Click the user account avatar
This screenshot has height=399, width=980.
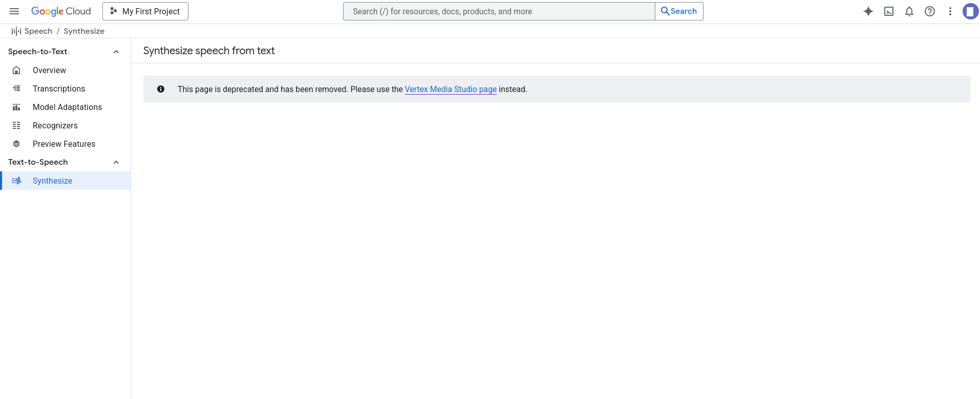pos(970,11)
